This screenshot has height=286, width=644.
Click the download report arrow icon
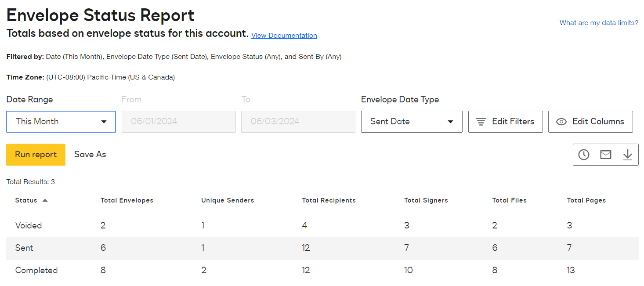[x=628, y=155]
